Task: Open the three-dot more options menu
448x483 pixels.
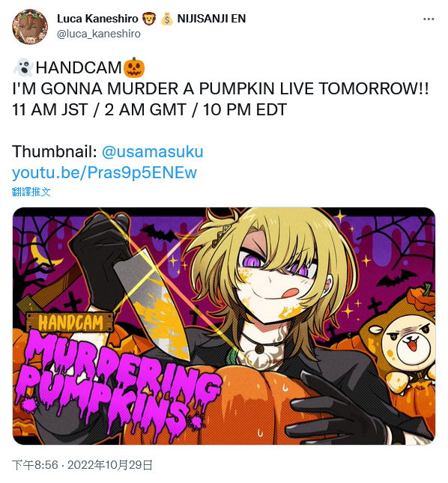Action: 429,19
